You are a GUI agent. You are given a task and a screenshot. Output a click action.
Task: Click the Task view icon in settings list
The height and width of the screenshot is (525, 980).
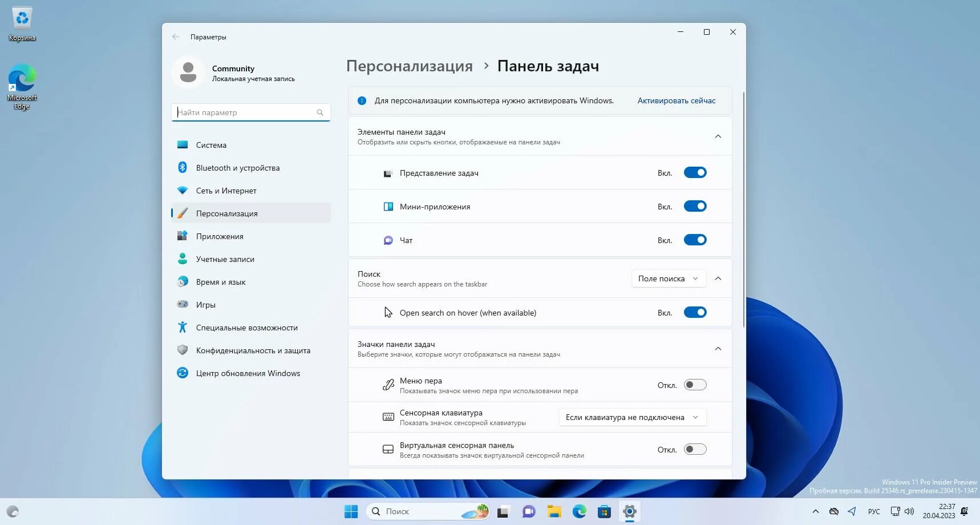pyautogui.click(x=388, y=173)
